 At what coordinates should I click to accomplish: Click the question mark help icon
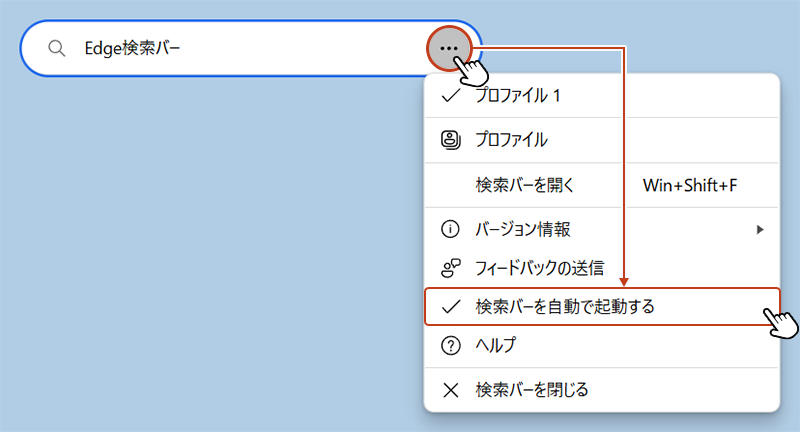[451, 346]
